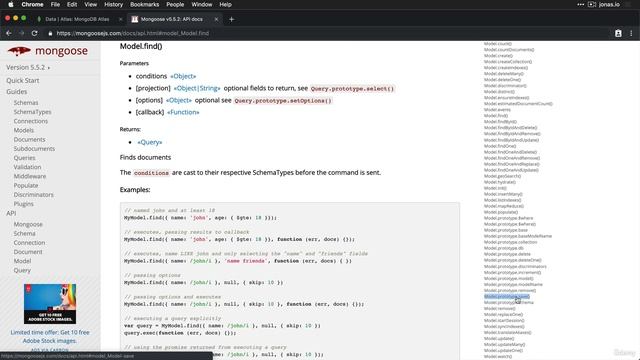Image resolution: width=640 pixels, height=360 pixels.
Task: Click the profile icon beside Chrome menu
Action: pos(618,33)
